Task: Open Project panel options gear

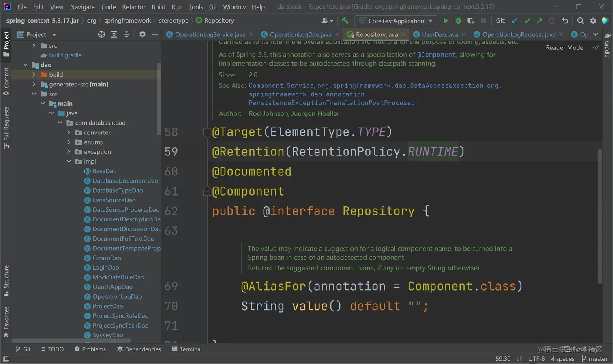Action: click(142, 34)
